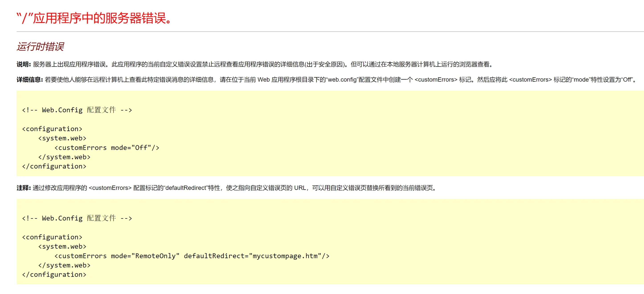Viewport: 644px width, 294px height.
Task: Click the second </system.web> closing tag
Action: tap(64, 265)
